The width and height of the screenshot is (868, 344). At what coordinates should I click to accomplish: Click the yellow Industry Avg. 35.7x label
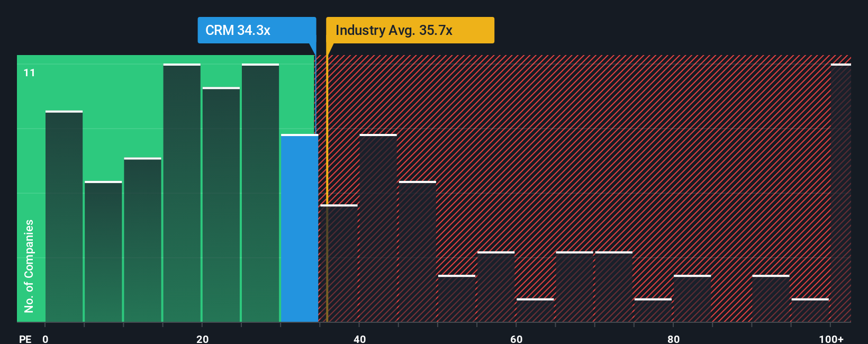coord(410,30)
